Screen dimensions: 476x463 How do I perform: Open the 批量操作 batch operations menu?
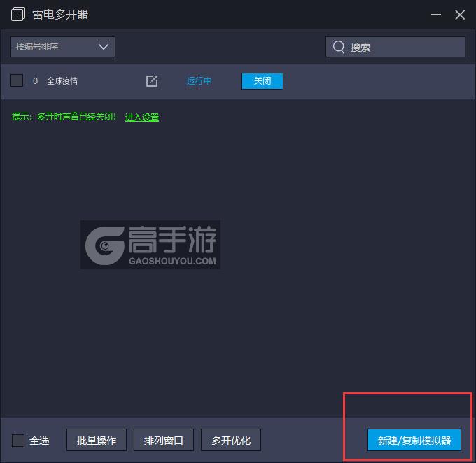(97, 441)
